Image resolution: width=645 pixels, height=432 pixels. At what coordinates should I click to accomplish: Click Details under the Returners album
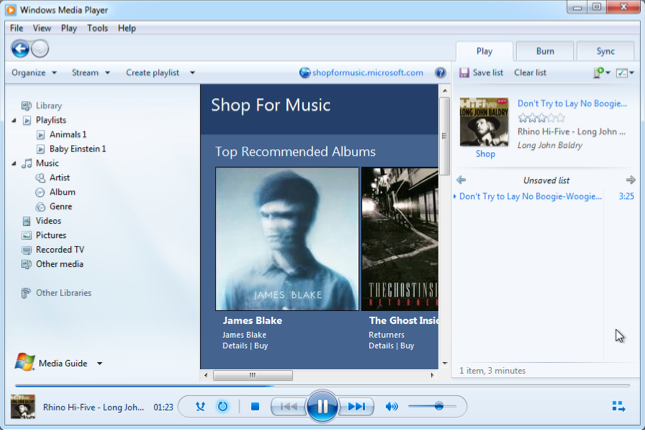point(381,346)
